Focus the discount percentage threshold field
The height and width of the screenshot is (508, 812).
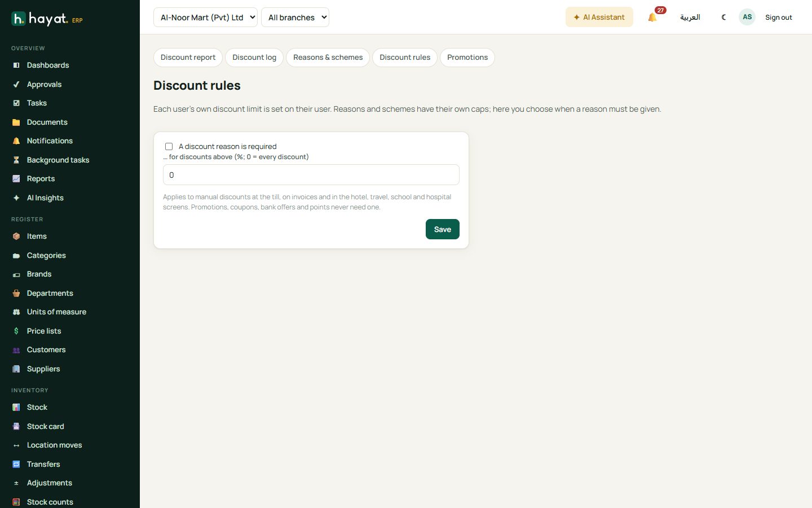[311, 175]
